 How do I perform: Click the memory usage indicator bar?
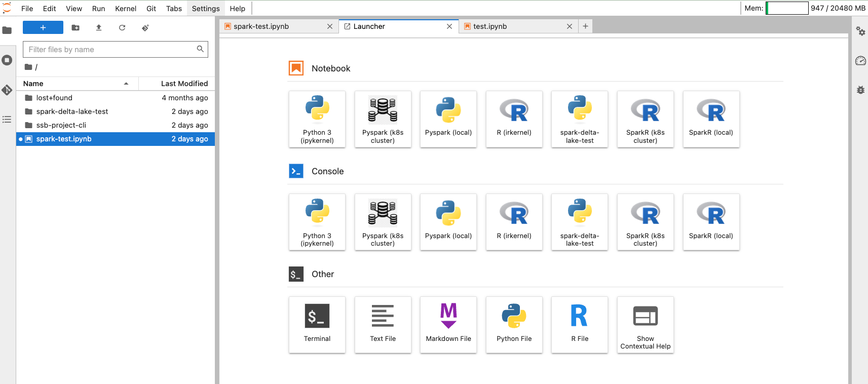pos(787,8)
